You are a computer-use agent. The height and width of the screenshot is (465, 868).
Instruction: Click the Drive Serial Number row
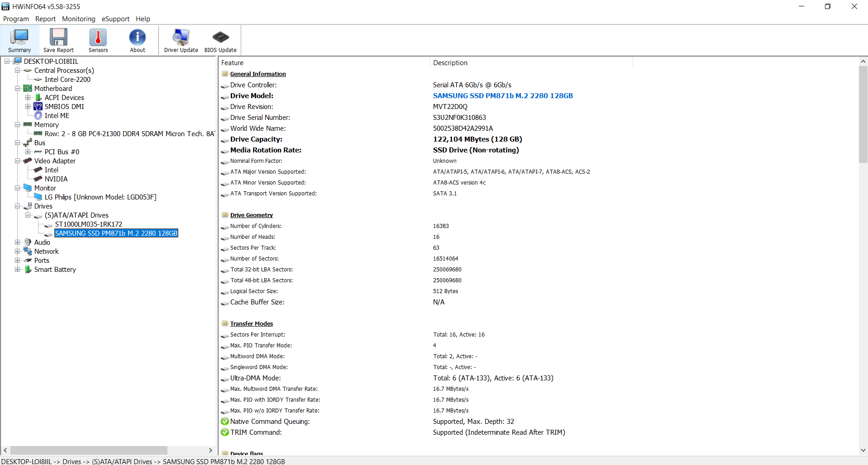539,117
